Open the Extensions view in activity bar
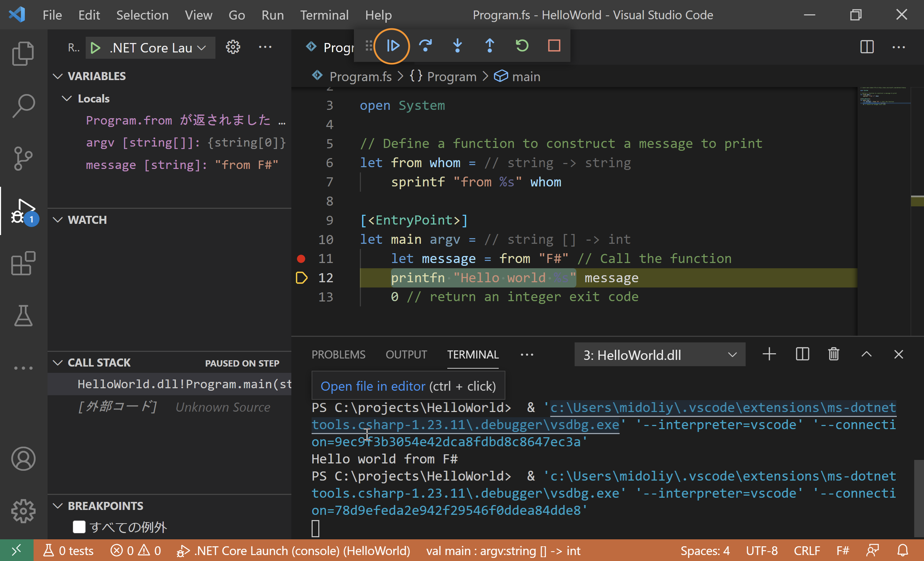 (x=23, y=263)
